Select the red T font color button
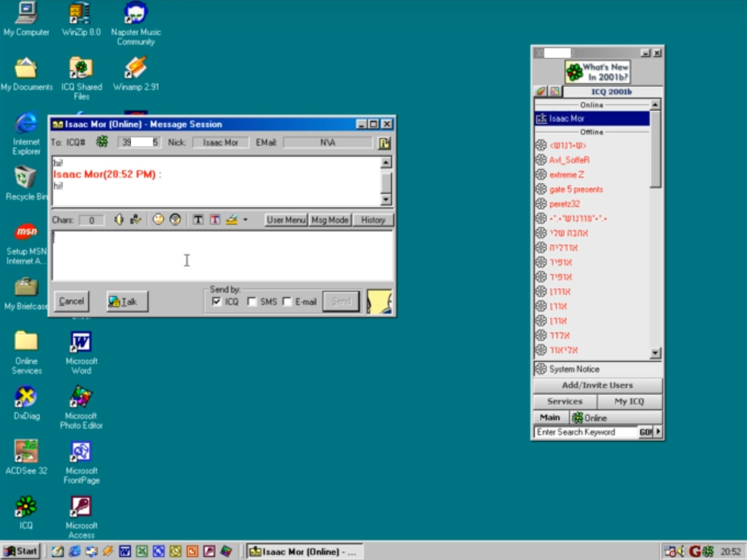 pyautogui.click(x=215, y=219)
